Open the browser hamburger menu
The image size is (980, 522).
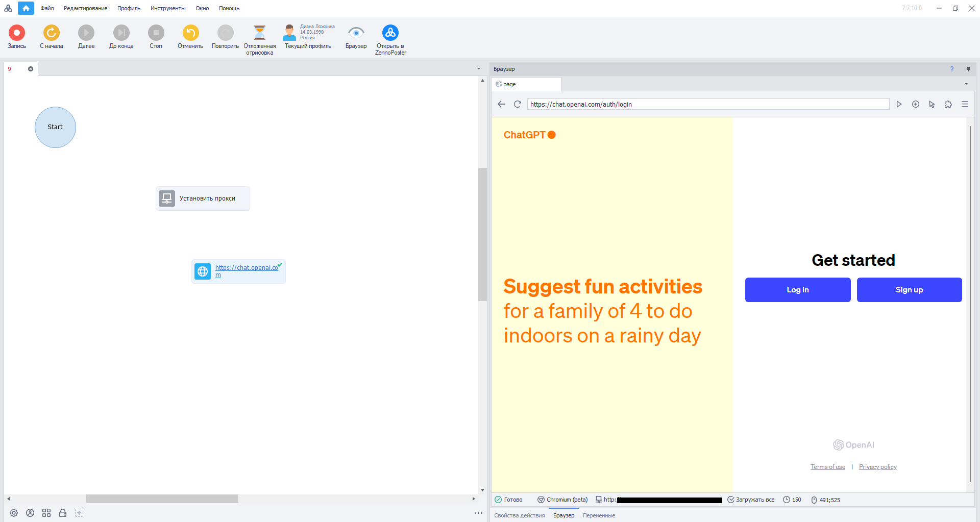[x=965, y=104]
